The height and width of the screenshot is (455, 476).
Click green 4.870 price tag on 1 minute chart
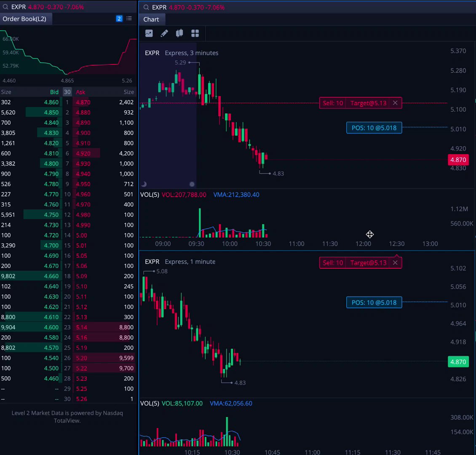coord(458,362)
